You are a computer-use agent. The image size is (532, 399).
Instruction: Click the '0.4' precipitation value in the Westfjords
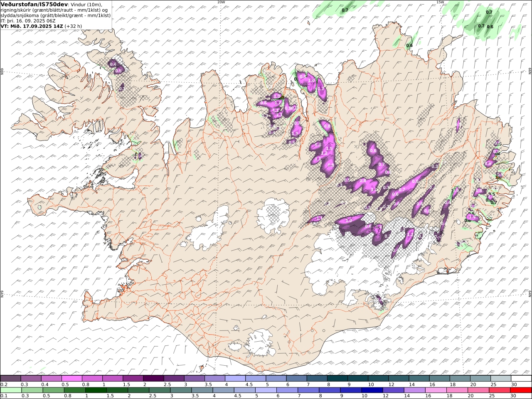pyautogui.click(x=113, y=64)
